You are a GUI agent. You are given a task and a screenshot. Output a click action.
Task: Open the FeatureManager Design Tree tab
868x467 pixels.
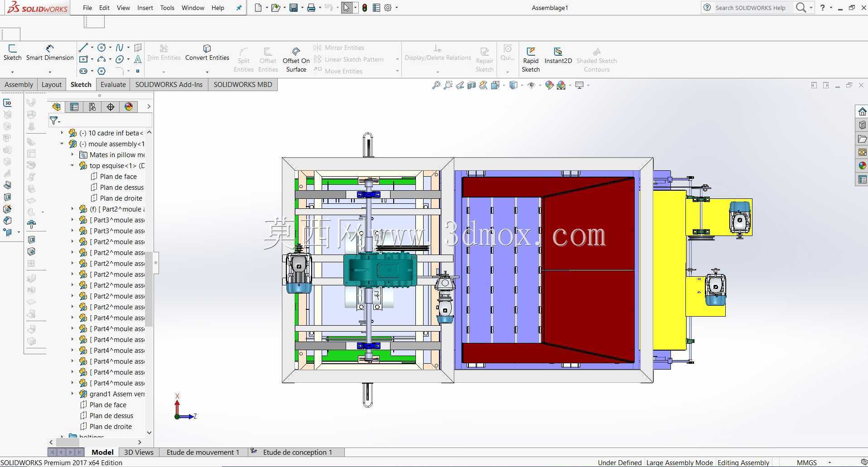56,107
